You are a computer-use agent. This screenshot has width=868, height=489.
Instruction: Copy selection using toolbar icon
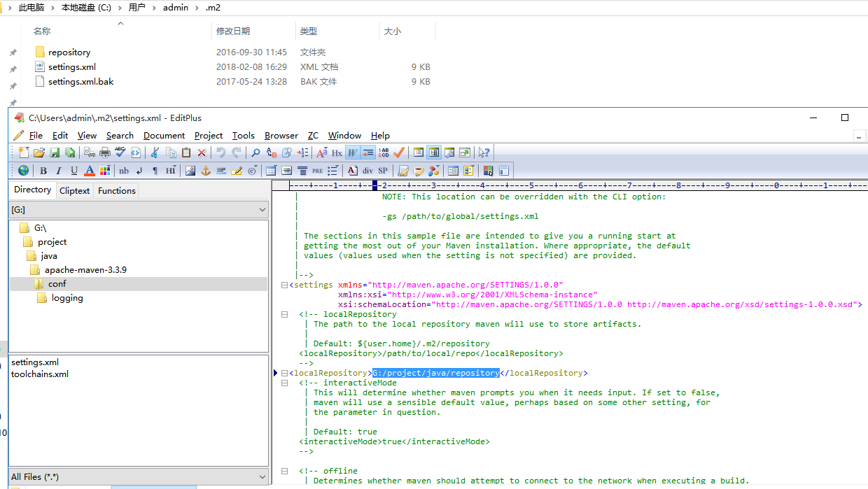coord(171,153)
